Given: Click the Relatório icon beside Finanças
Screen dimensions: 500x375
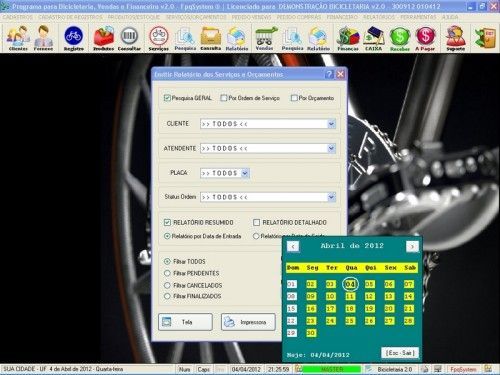Looking at the screenshot, I should 318,38.
